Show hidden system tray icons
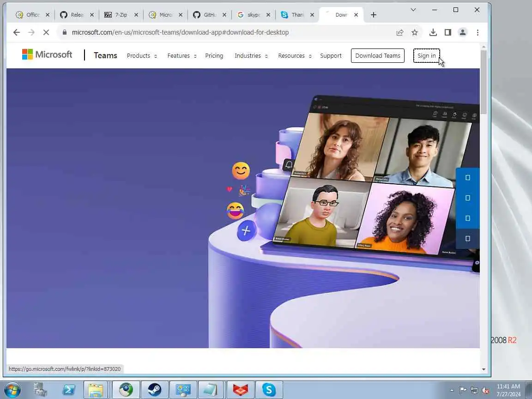 [x=452, y=391]
